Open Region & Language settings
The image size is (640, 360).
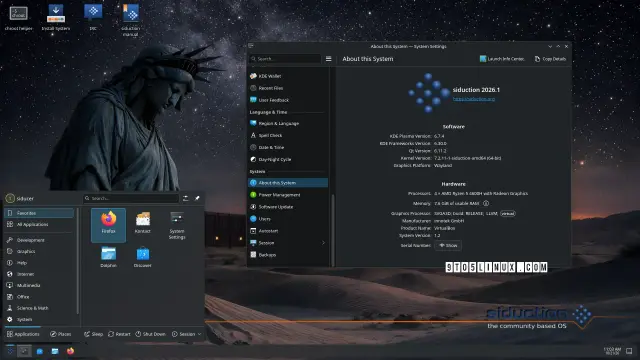287,123
